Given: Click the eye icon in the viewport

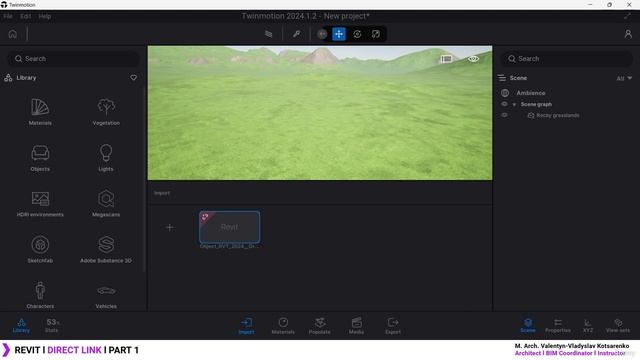Looking at the screenshot, I should 473,59.
